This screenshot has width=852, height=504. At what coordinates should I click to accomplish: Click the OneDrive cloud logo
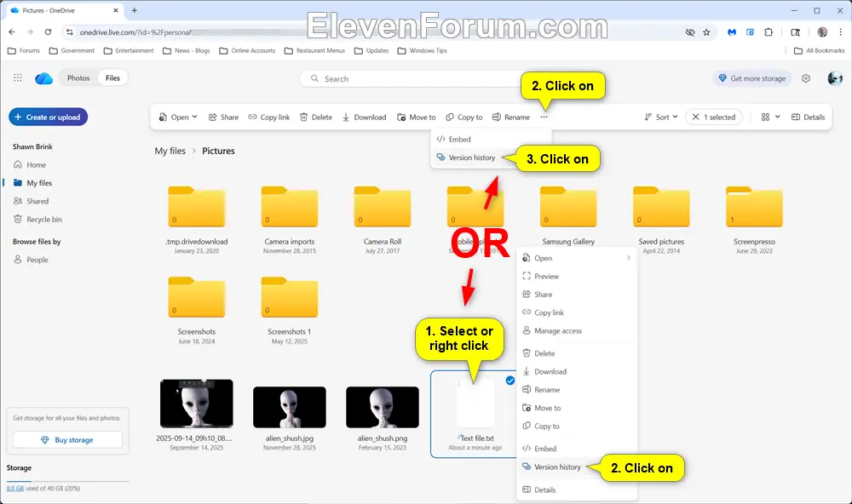[43, 78]
